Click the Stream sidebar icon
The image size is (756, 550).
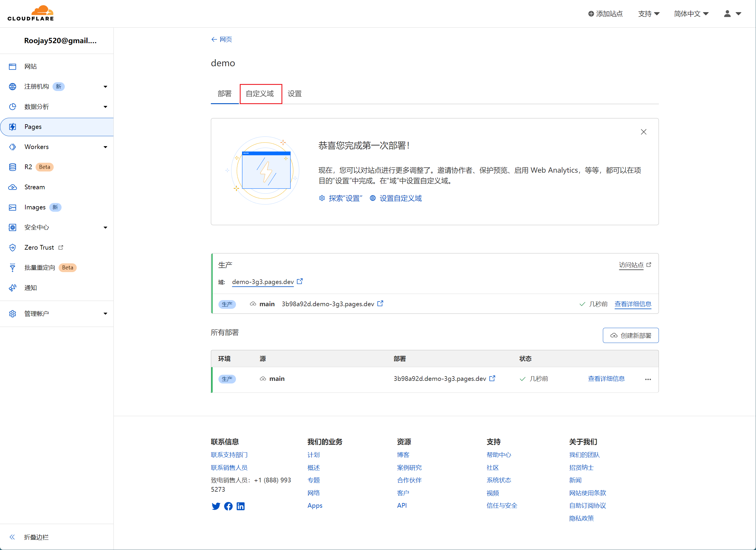pyautogui.click(x=13, y=187)
